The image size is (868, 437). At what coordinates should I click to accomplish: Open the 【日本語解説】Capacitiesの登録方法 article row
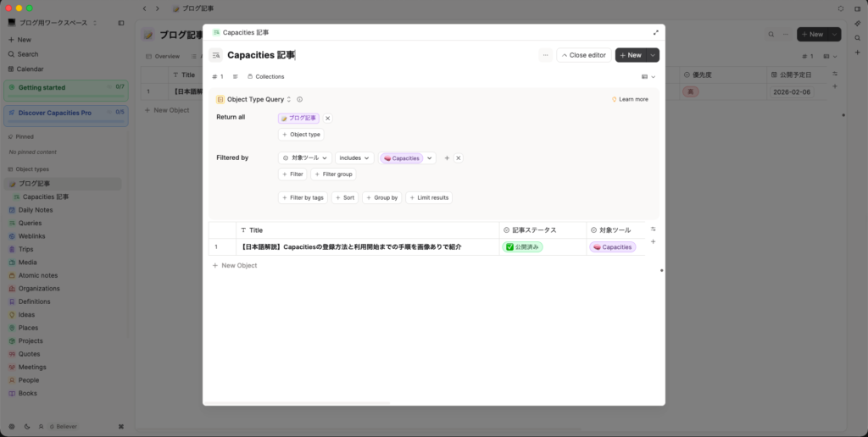352,247
